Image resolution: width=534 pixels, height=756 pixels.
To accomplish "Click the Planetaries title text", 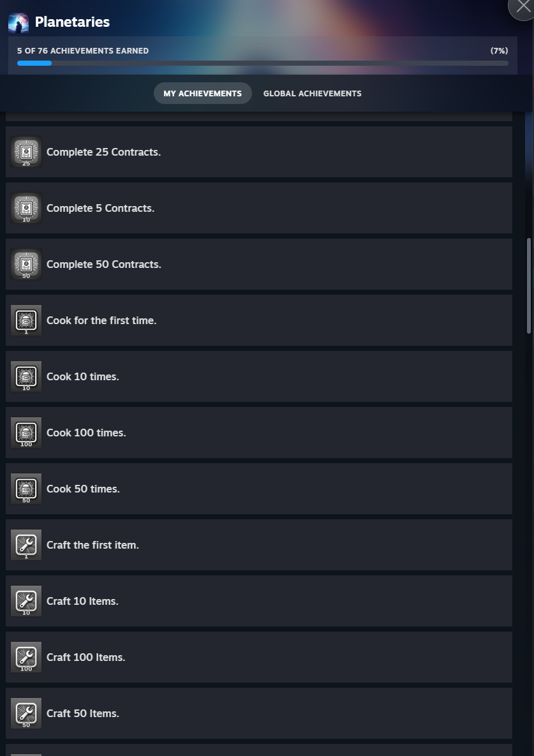I will [72, 21].
